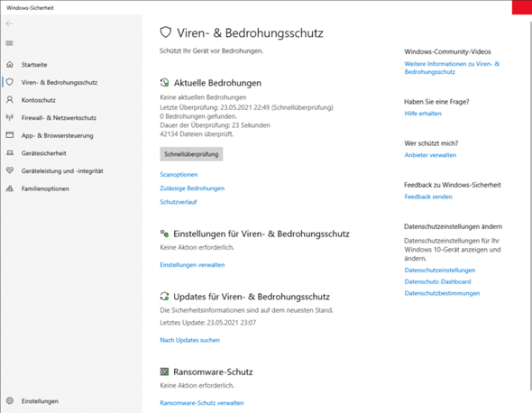The image size is (532, 413).
Task: Click text '42134 Dateien überprüft.'
Action: click(197, 134)
